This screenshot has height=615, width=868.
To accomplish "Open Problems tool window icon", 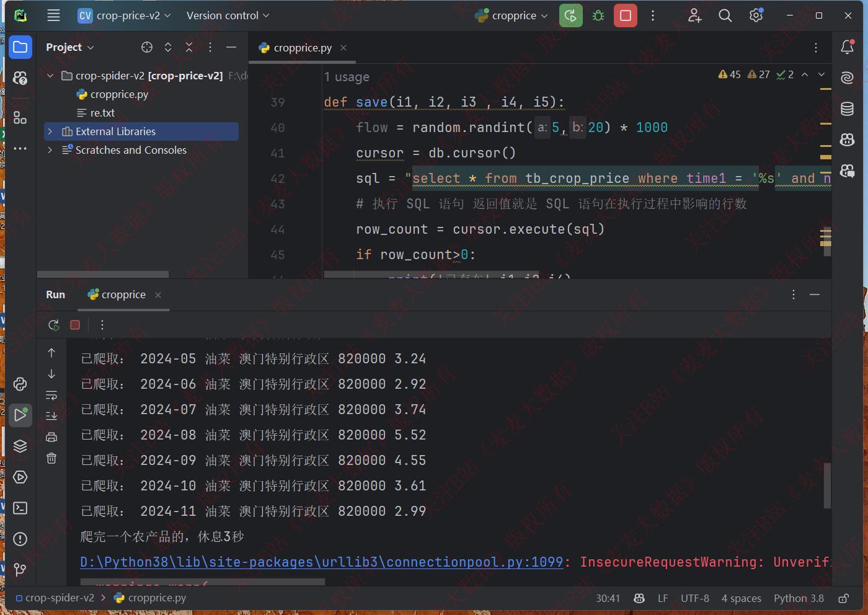I will tap(20, 539).
